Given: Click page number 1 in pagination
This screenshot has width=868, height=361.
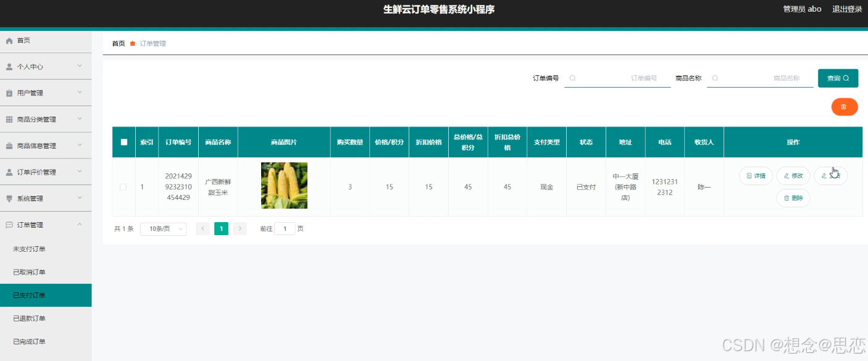Looking at the screenshot, I should click(222, 229).
